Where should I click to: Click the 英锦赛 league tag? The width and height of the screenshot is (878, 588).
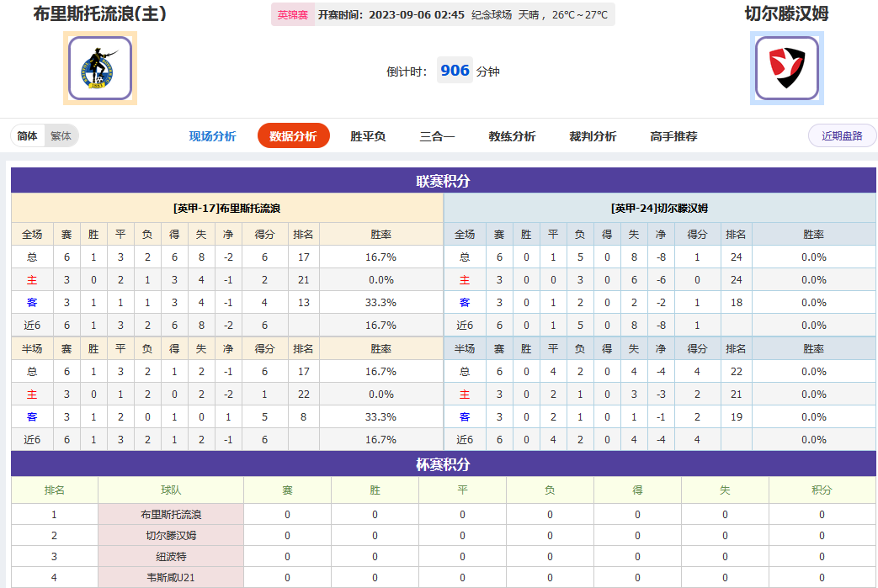click(293, 14)
